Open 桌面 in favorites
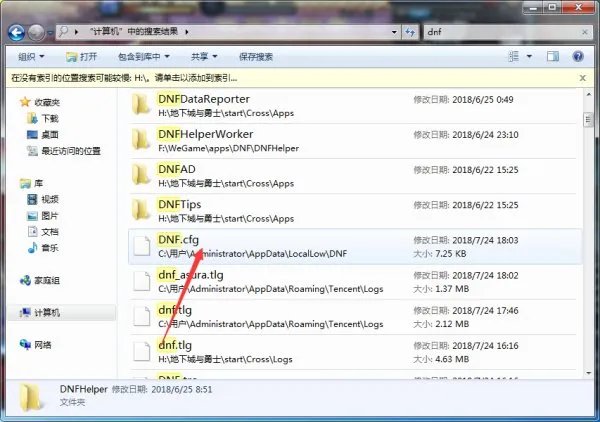The width and height of the screenshot is (600, 422). click(50, 135)
